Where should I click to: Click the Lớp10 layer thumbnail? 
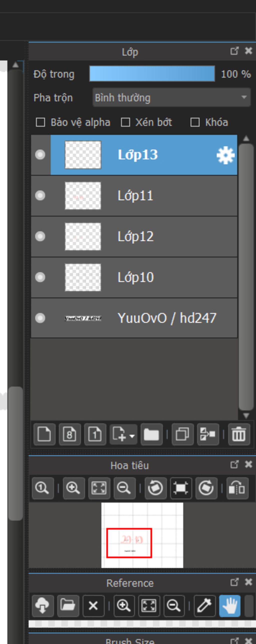(x=83, y=277)
